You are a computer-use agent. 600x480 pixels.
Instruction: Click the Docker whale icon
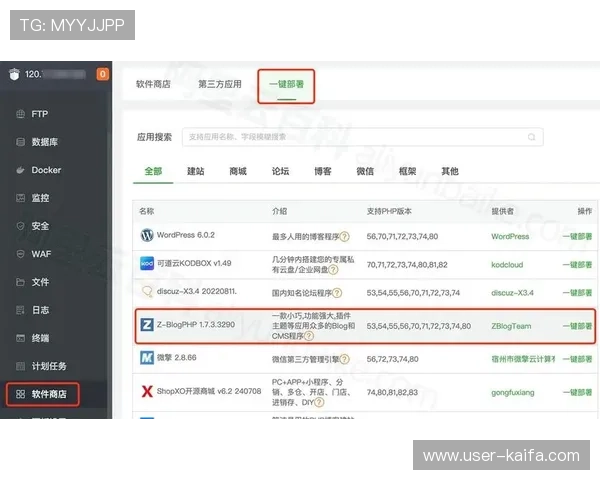pyautogui.click(x=20, y=170)
